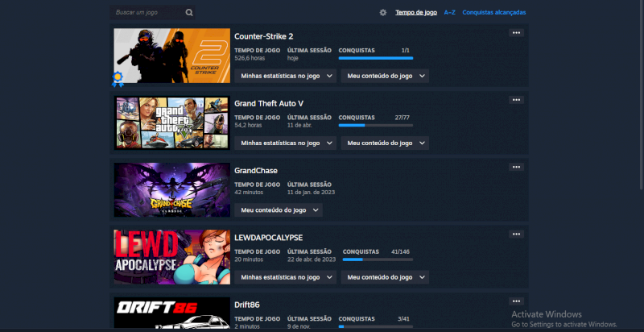Open the Drift86 title link
Image resolution: width=644 pixels, height=332 pixels.
(x=247, y=305)
